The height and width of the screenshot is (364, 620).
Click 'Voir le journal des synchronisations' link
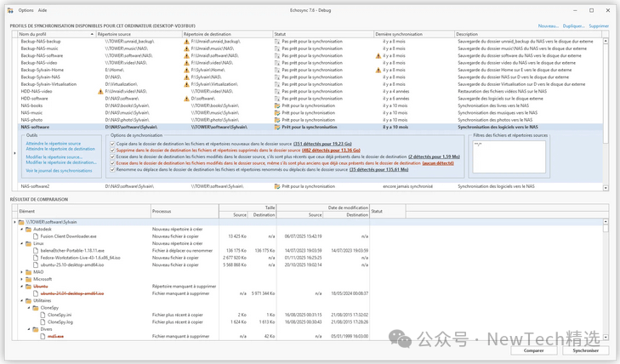59,170
